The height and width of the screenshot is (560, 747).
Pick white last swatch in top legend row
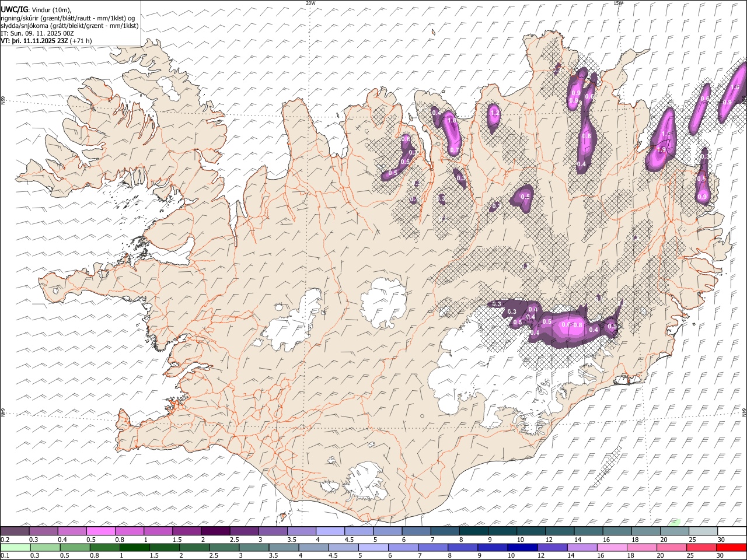[x=732, y=531]
